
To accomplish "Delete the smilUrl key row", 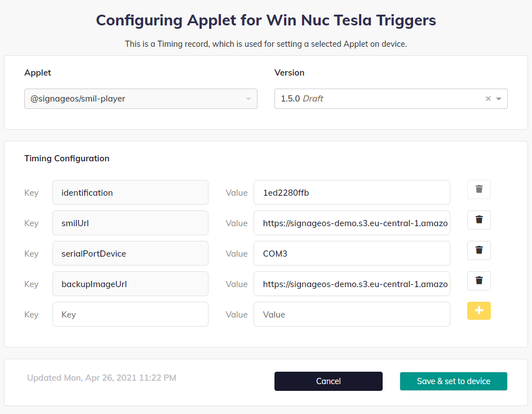I will pos(479,220).
